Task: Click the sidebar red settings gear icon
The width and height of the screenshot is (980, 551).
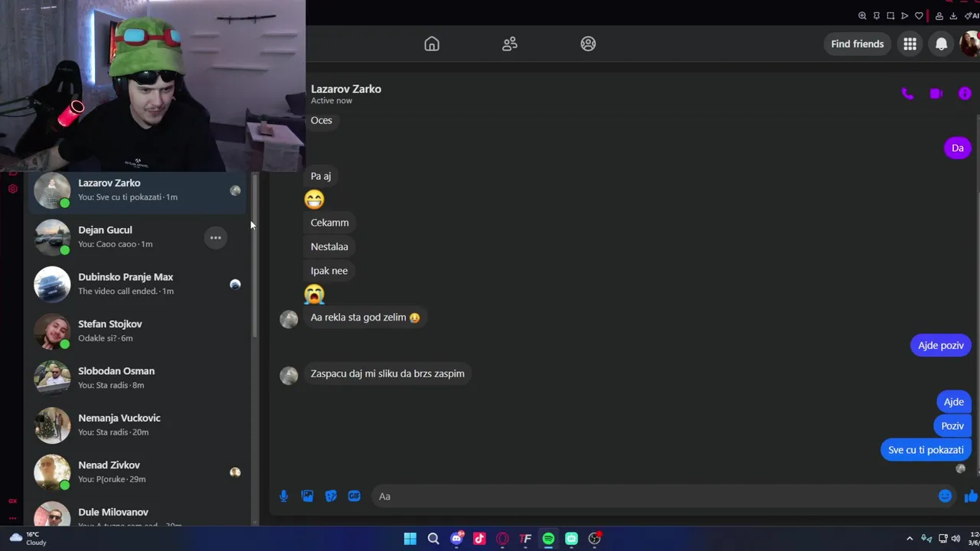Action: [x=12, y=188]
